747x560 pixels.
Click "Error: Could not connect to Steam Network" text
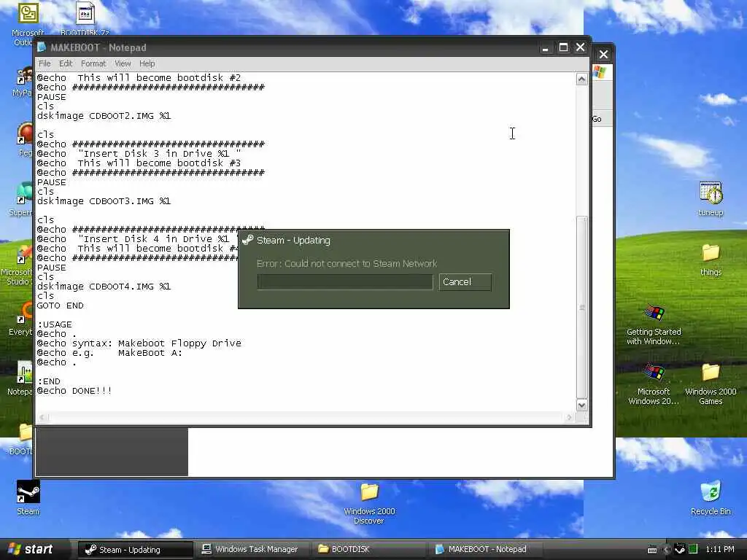coord(347,263)
